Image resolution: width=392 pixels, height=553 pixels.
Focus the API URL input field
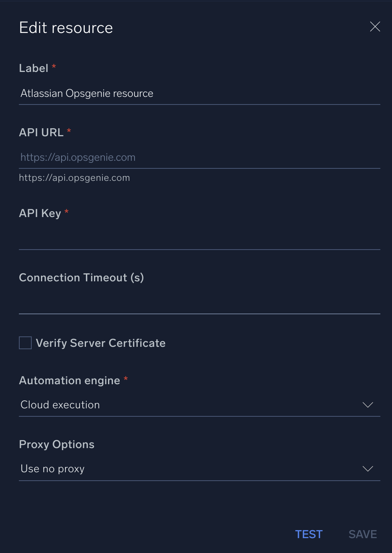[x=161, y=157]
